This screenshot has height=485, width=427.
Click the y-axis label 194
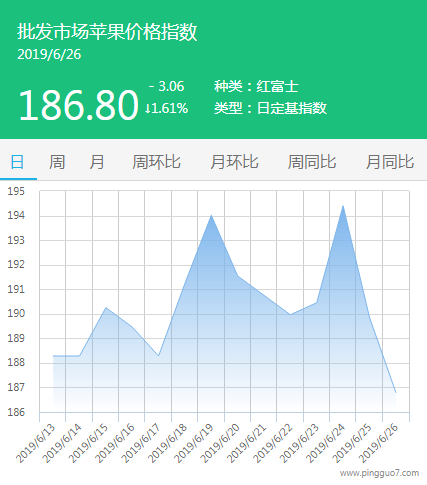click(16, 216)
